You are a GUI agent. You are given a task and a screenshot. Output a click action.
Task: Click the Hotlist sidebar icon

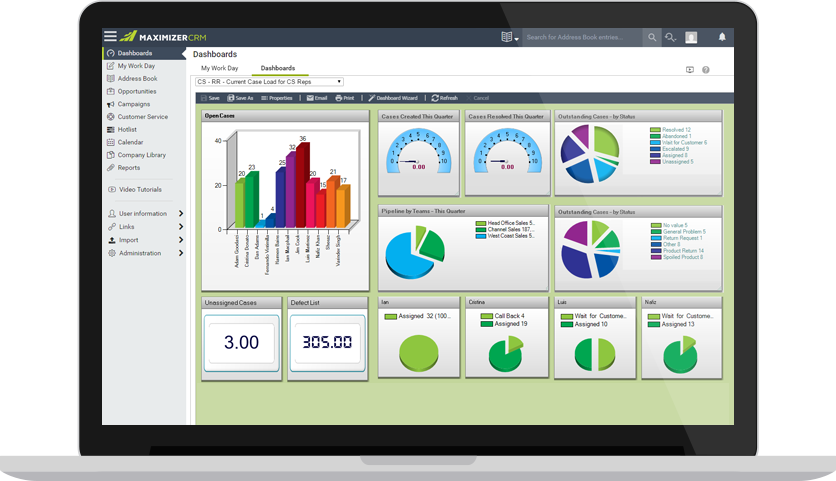(111, 130)
